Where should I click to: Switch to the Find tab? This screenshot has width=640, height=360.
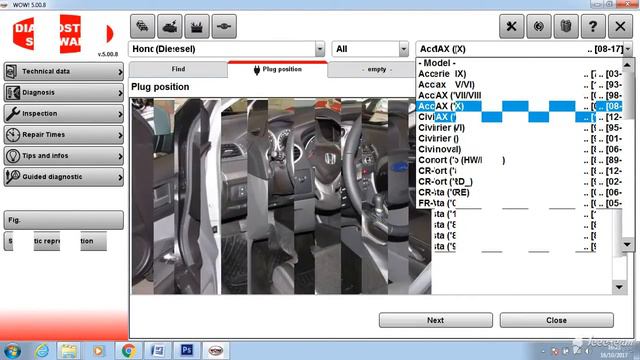point(178,69)
